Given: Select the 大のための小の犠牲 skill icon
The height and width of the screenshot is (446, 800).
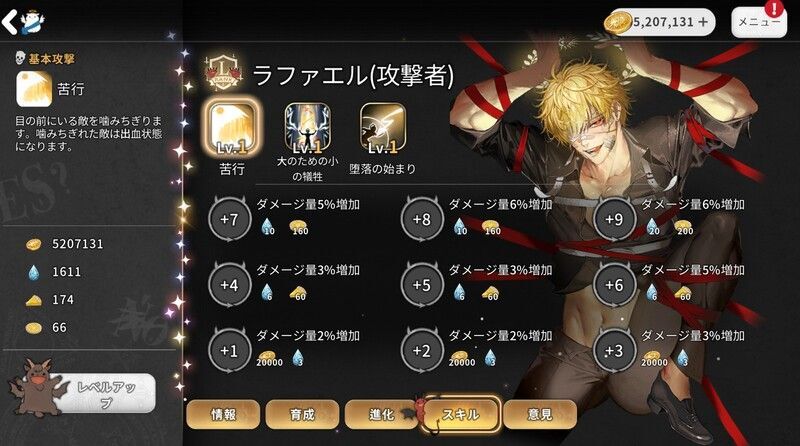Looking at the screenshot, I should [307, 128].
